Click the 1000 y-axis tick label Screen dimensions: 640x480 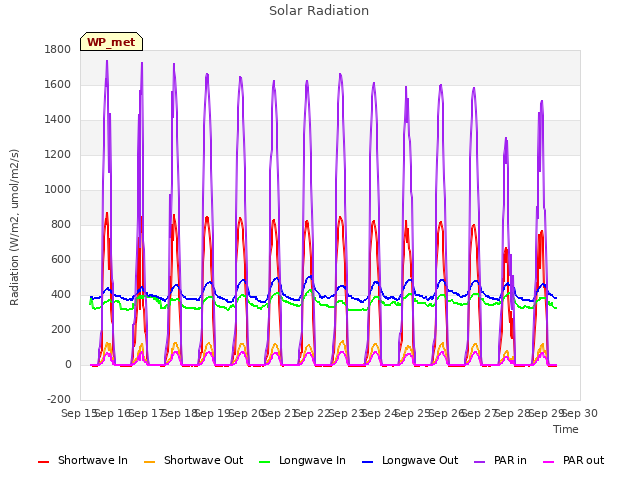click(58, 190)
